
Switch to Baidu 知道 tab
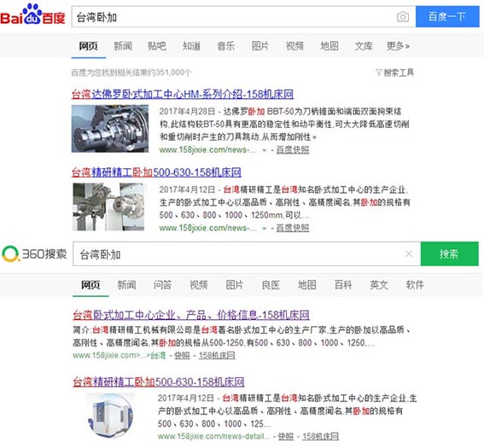(x=191, y=46)
